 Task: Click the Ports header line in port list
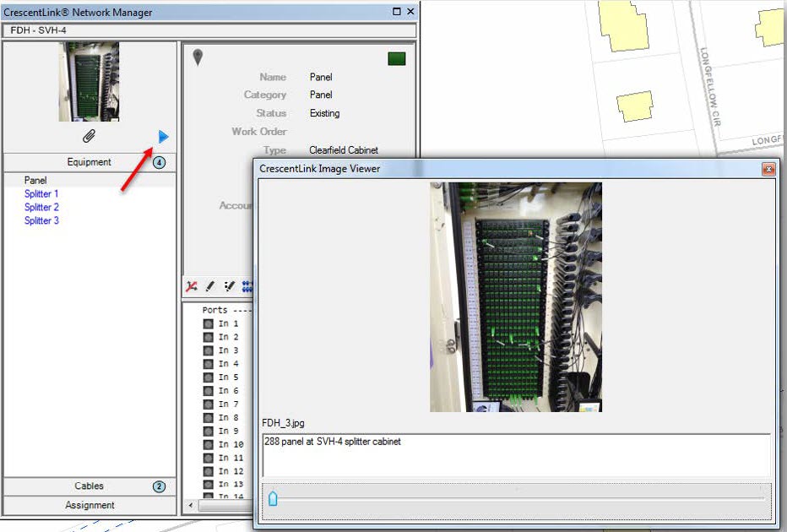(227, 310)
